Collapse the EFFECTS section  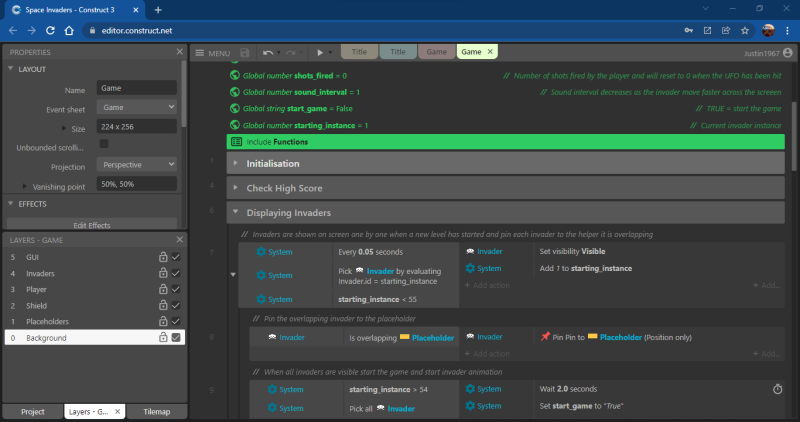tap(11, 203)
